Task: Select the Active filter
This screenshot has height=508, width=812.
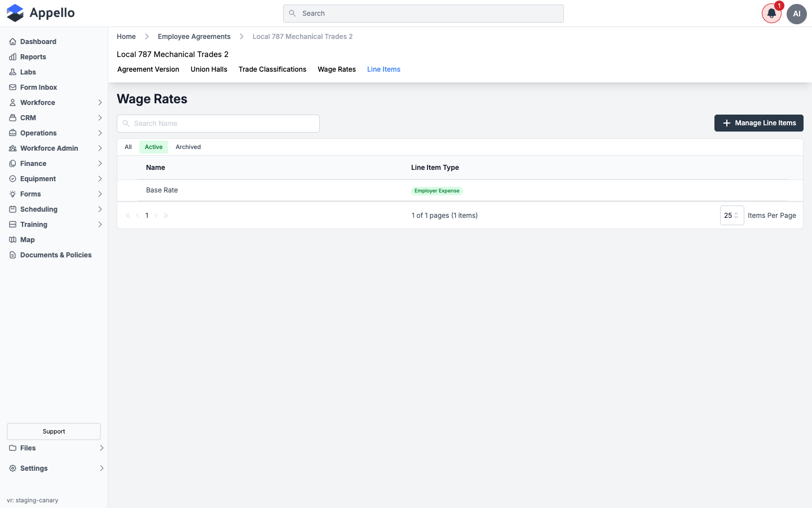Action: click(x=153, y=147)
